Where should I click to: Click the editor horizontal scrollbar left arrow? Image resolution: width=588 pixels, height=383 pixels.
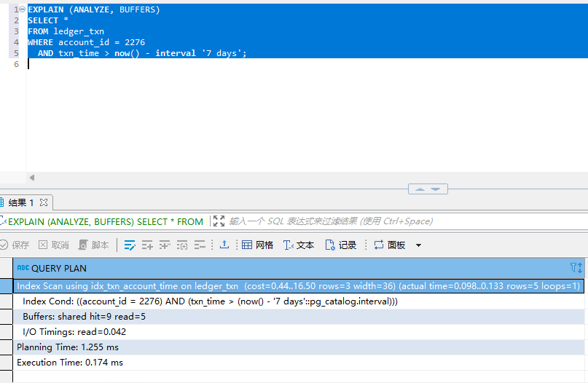click(x=31, y=178)
